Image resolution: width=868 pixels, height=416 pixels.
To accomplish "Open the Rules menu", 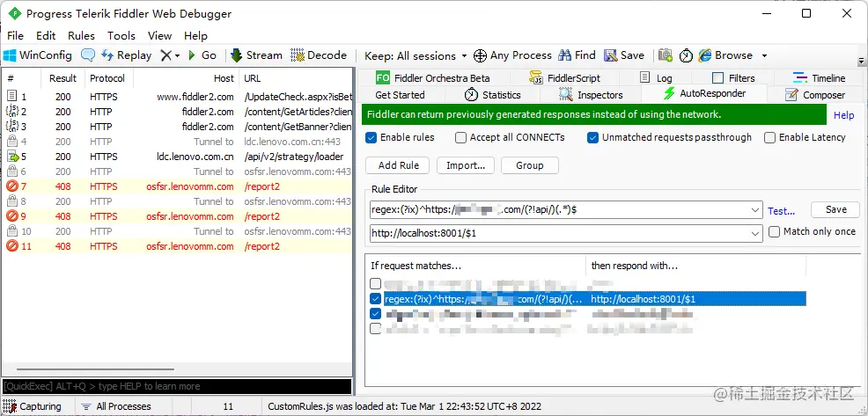I will 81,35.
